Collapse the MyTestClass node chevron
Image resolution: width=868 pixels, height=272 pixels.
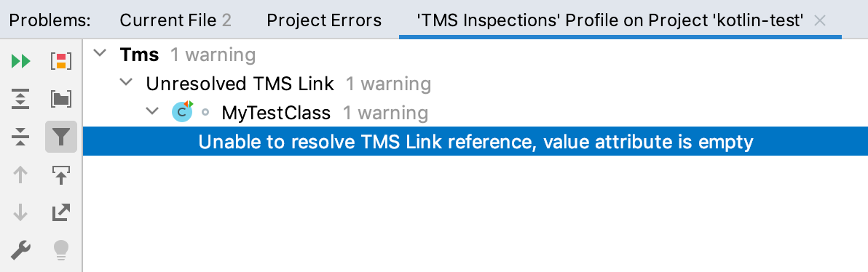point(151,112)
